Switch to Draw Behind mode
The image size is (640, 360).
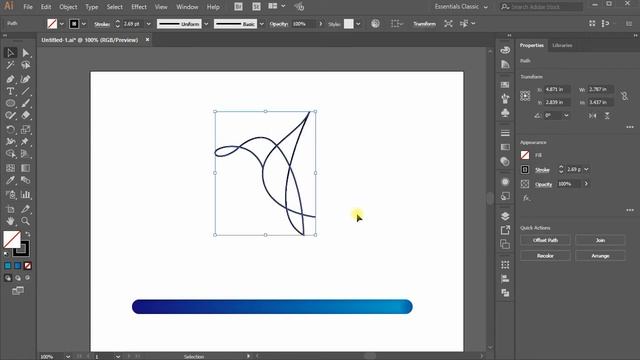(x=18, y=278)
